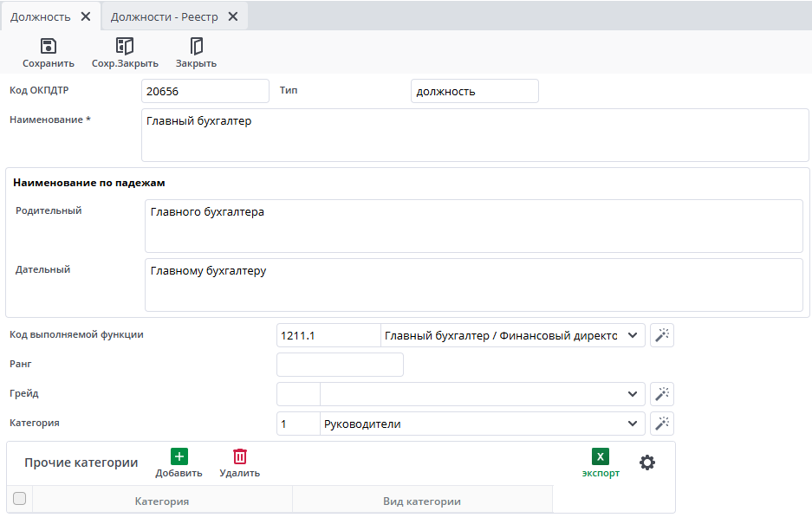
Task: Click Сохр.Закрыть save and close icon
Action: click(x=125, y=47)
